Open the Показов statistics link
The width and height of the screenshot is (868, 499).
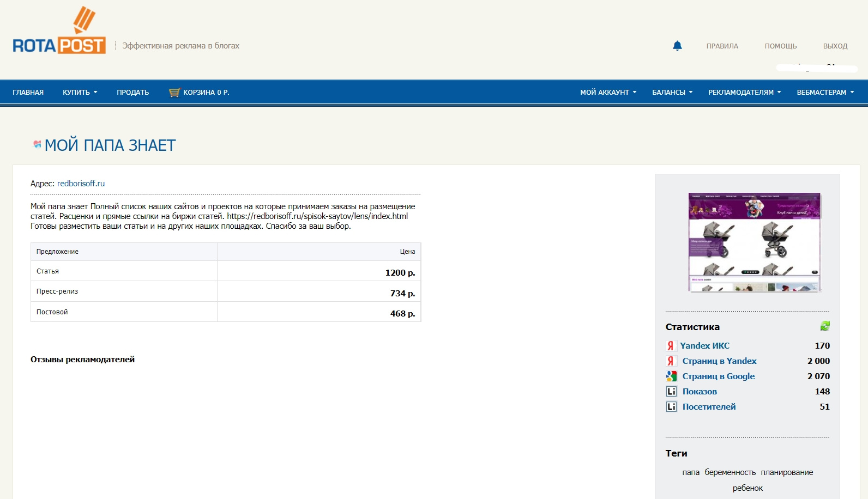700,391
